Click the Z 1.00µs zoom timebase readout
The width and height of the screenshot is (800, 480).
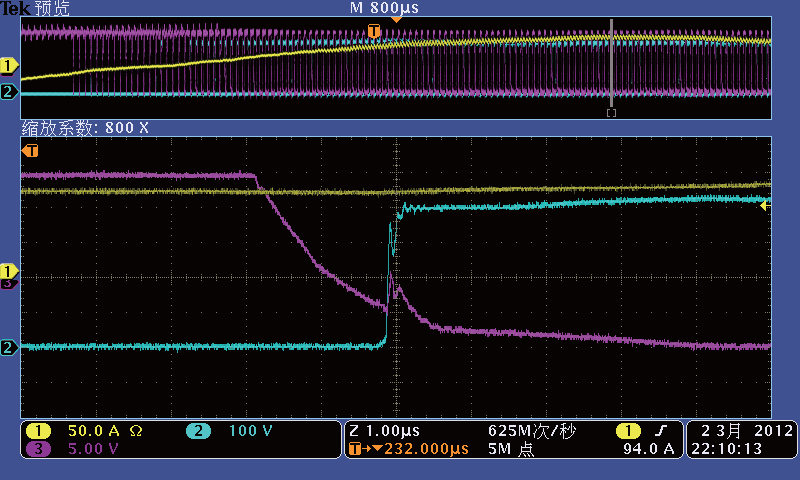pyautogui.click(x=385, y=431)
